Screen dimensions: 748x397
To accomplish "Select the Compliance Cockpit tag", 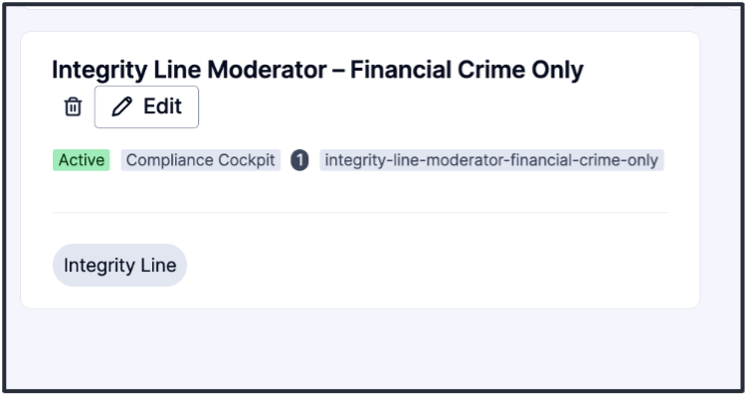I will coord(200,160).
